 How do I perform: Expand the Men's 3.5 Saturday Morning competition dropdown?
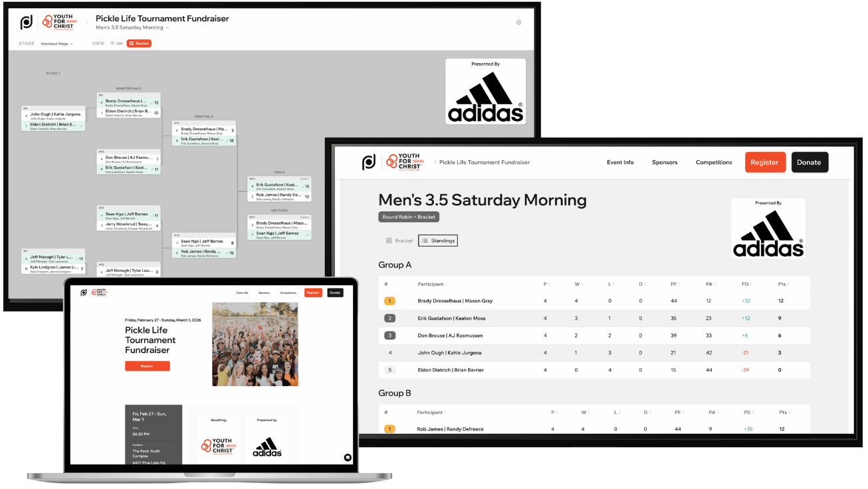[x=132, y=28]
